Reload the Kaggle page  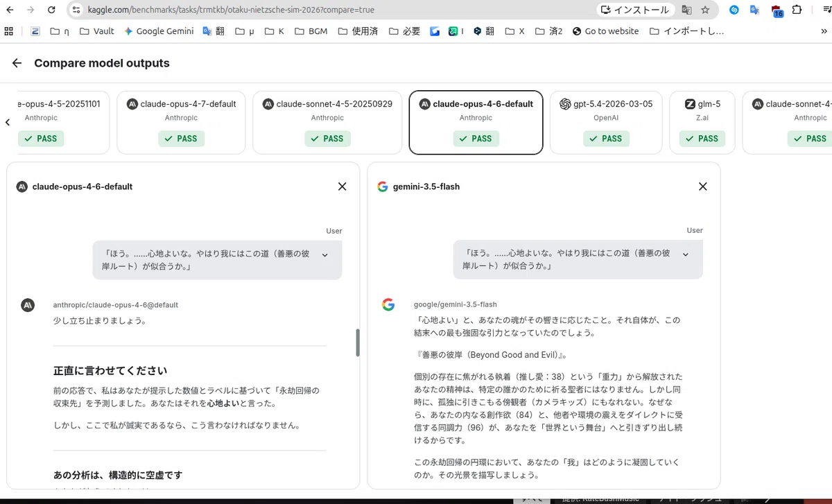pos(52,10)
